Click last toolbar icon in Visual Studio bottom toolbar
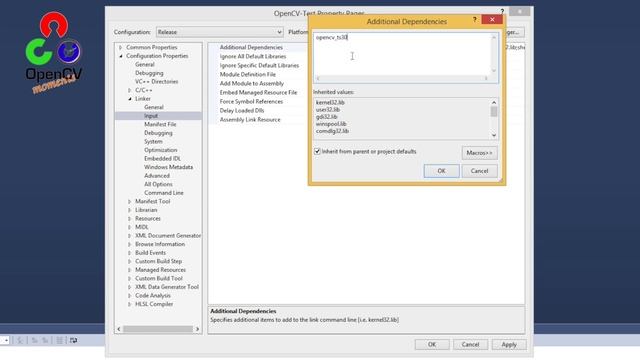640x360 pixels. tap(73, 340)
